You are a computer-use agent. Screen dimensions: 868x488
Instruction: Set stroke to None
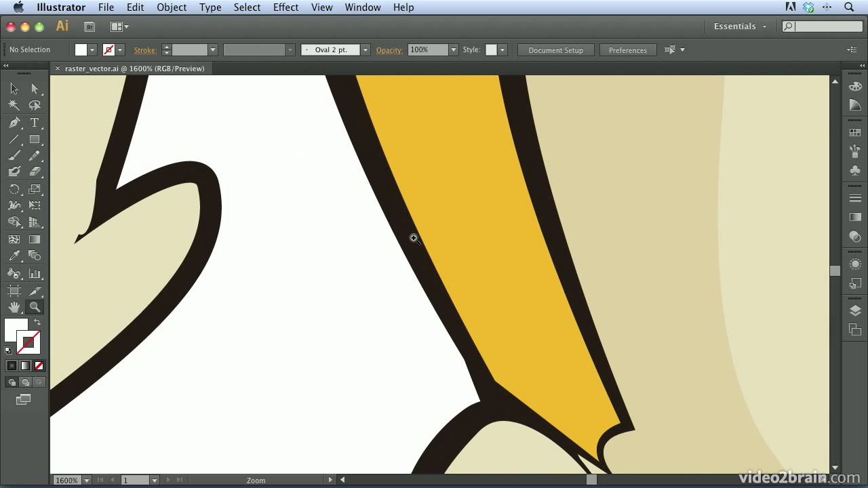pos(39,365)
